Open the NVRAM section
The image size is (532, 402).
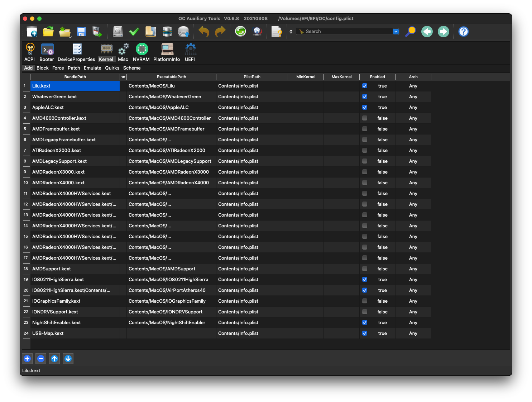[142, 52]
